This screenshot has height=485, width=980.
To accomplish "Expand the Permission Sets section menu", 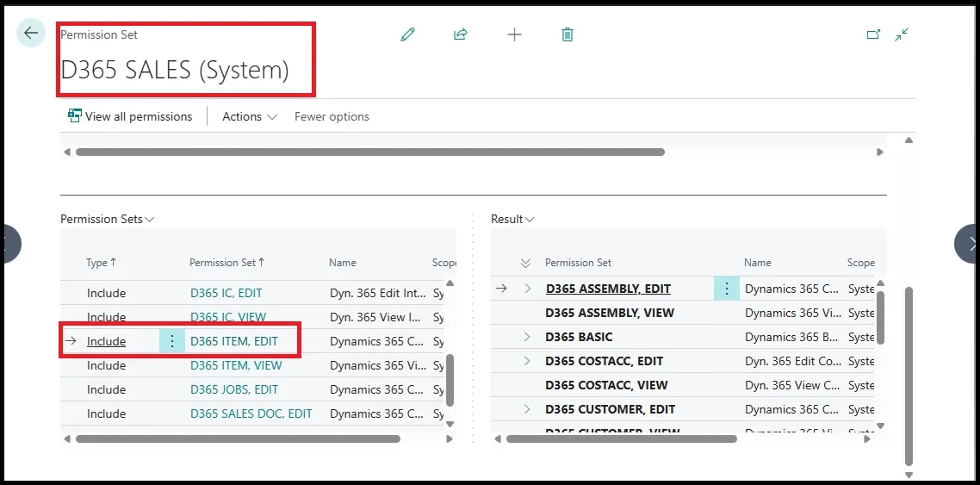I will tap(108, 220).
